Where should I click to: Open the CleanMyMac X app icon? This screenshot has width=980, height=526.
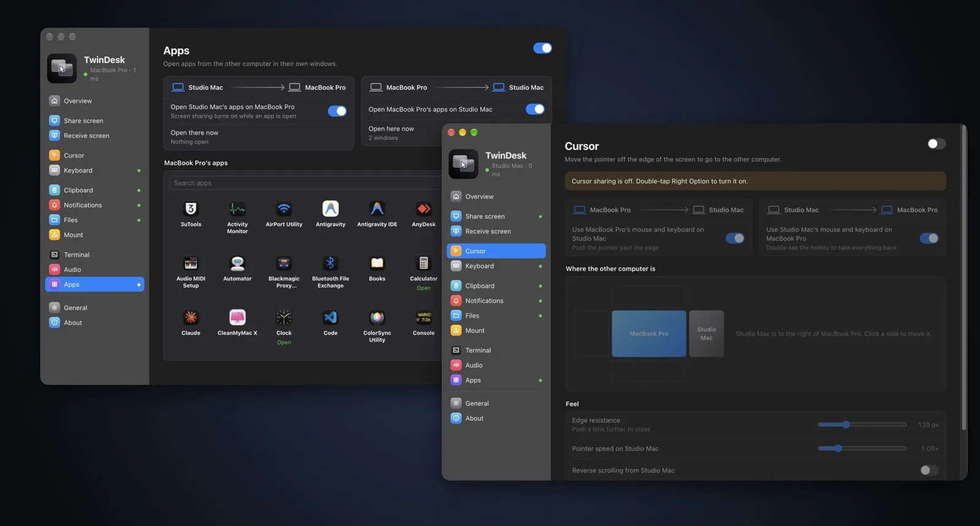[238, 317]
